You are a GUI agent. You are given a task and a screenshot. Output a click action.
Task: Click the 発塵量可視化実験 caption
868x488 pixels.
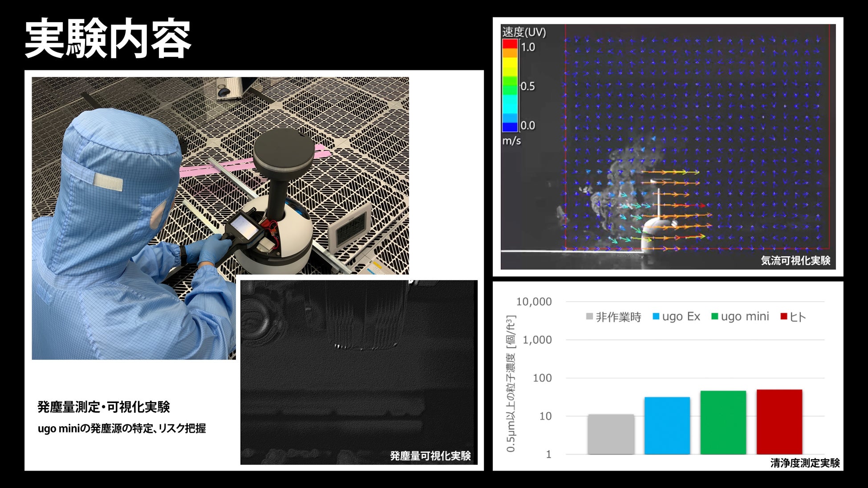[x=430, y=456]
